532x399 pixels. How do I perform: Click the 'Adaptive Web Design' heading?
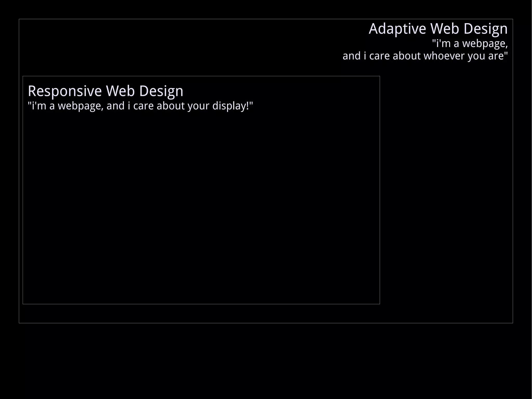(438, 29)
